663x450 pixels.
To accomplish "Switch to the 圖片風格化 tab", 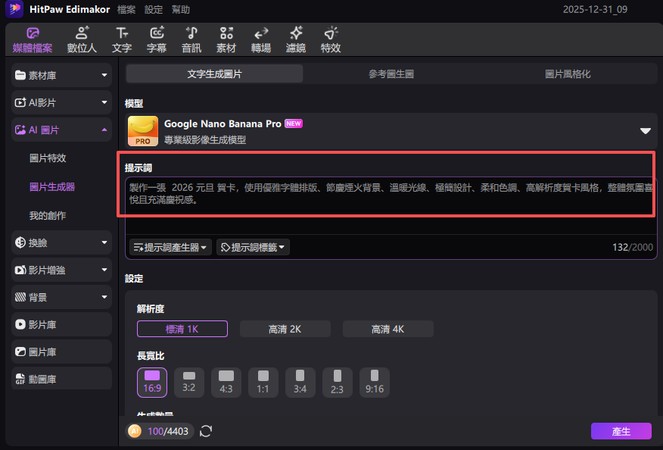I will 567,74.
